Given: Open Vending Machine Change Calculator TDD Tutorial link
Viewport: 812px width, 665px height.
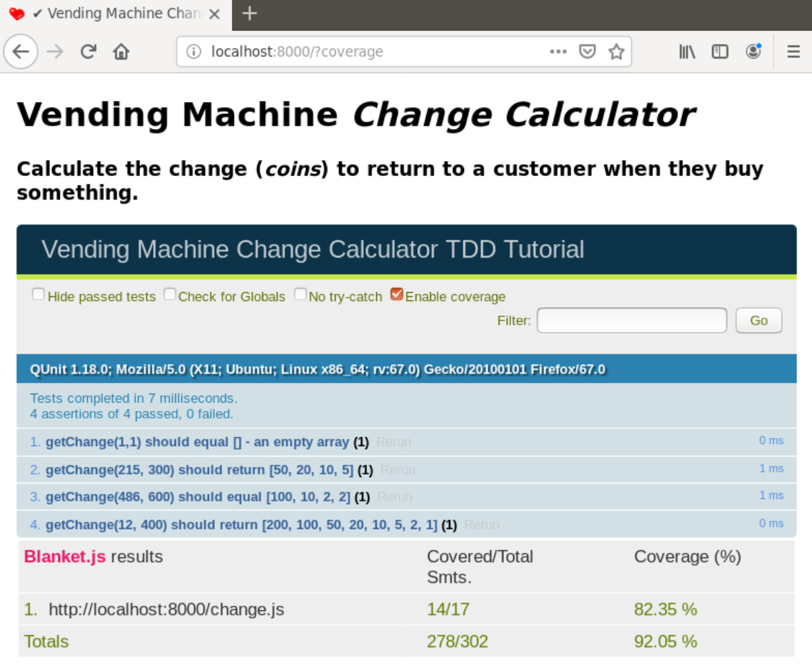Looking at the screenshot, I should point(313,249).
